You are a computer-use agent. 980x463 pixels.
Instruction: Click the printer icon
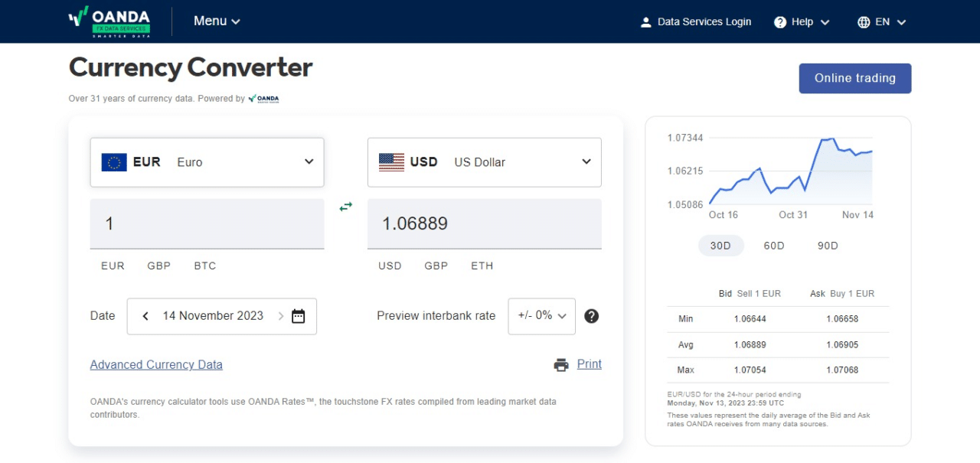point(561,365)
